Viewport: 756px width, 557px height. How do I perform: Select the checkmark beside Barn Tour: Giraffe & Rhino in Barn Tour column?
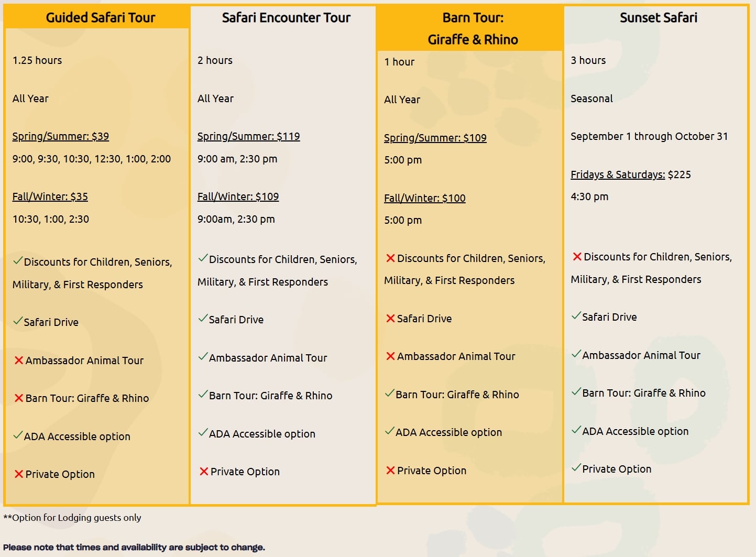point(389,394)
